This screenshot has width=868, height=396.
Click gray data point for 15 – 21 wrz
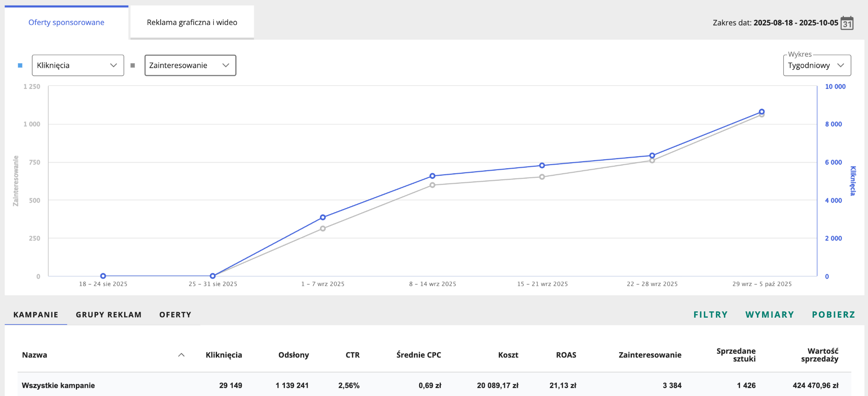[x=542, y=177]
